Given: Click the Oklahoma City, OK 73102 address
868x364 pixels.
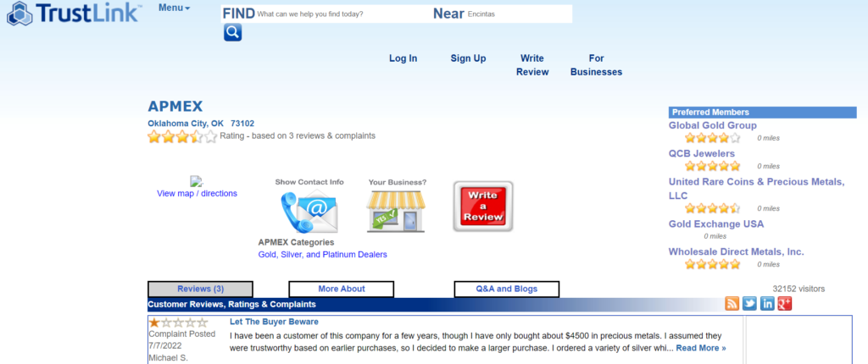Looking at the screenshot, I should (201, 124).
